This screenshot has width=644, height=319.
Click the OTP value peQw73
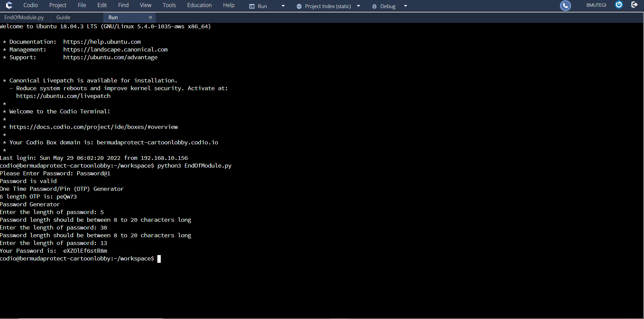[67, 197]
